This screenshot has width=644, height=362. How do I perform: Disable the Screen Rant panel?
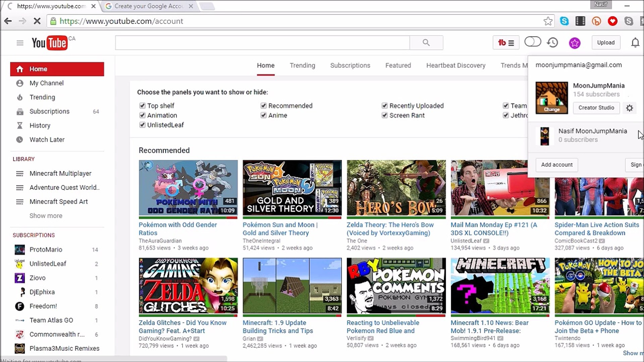385,115
